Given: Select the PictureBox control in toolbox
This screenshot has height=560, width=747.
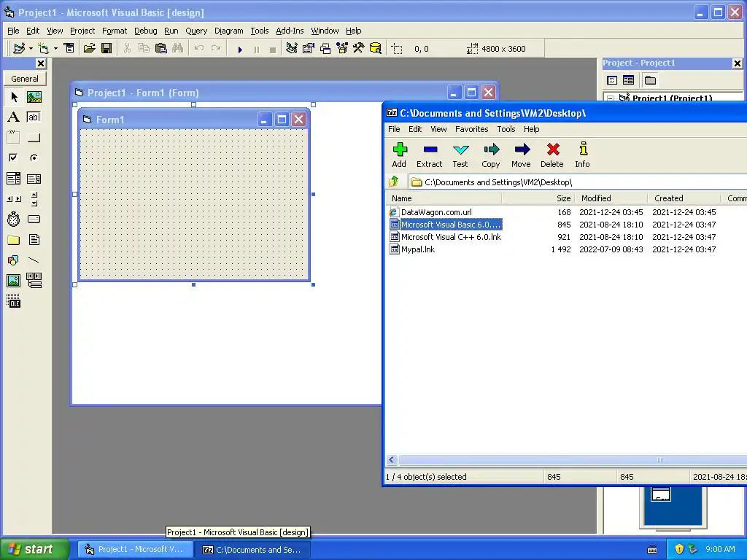Looking at the screenshot, I should click(34, 97).
